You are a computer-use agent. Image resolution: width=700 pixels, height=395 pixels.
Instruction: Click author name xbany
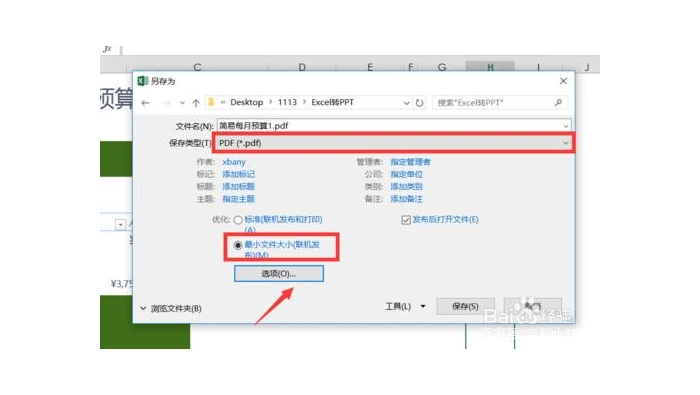[x=234, y=162]
